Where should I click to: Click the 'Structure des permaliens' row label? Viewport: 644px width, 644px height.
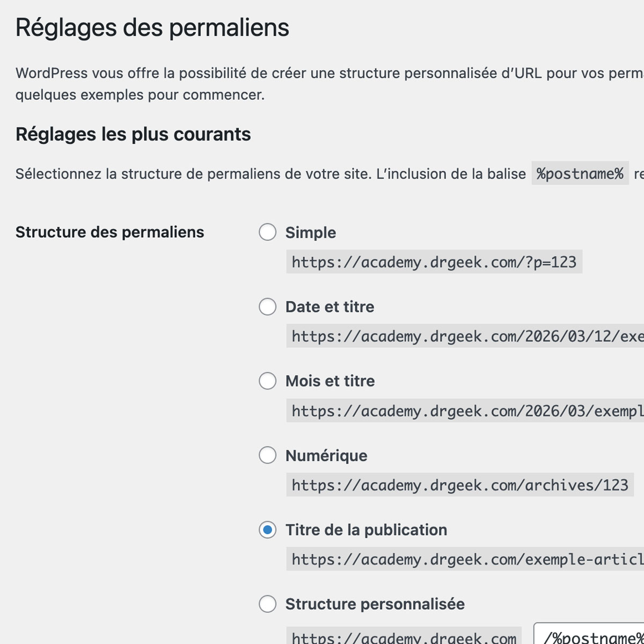pos(109,232)
